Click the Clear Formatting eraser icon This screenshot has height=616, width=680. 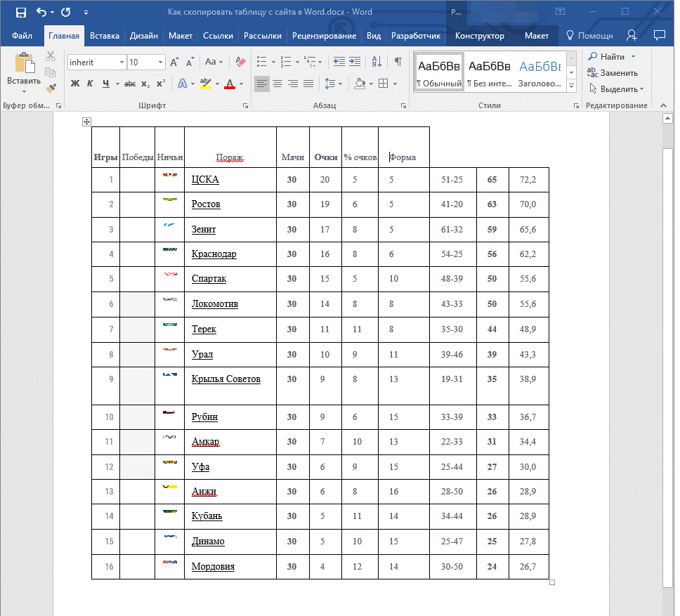[x=241, y=62]
